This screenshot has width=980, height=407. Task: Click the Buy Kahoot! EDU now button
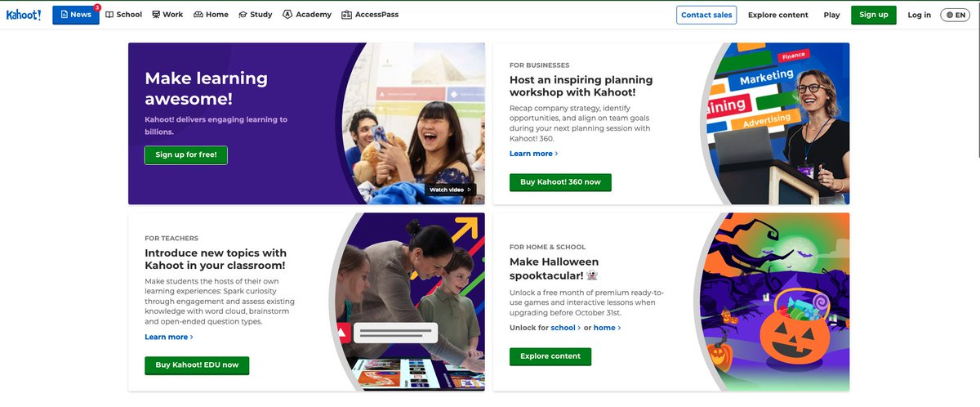point(197,365)
